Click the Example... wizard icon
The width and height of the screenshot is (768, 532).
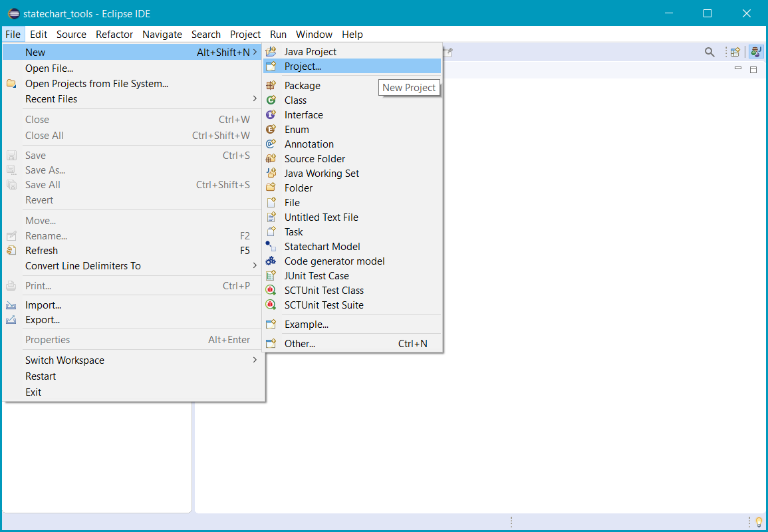tap(271, 325)
